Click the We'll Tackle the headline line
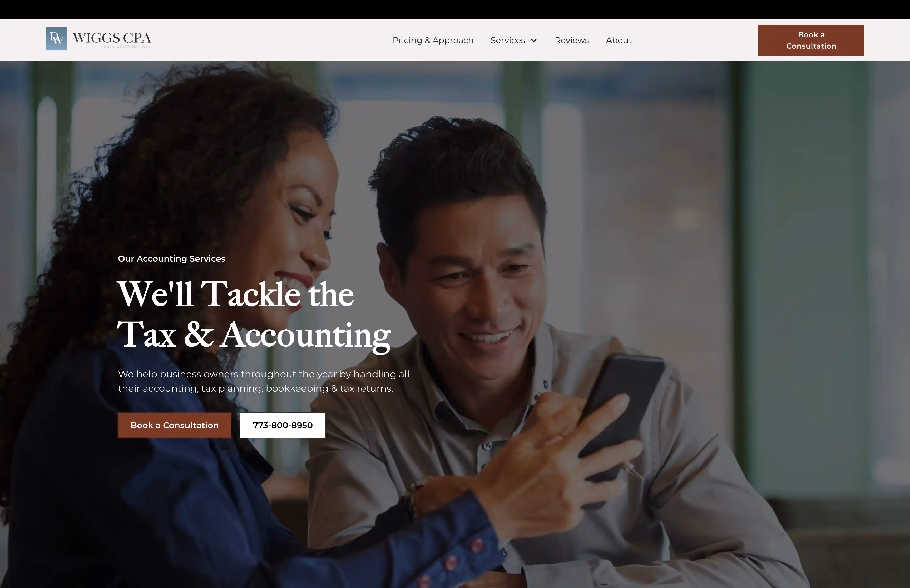The image size is (910, 588). point(236,294)
